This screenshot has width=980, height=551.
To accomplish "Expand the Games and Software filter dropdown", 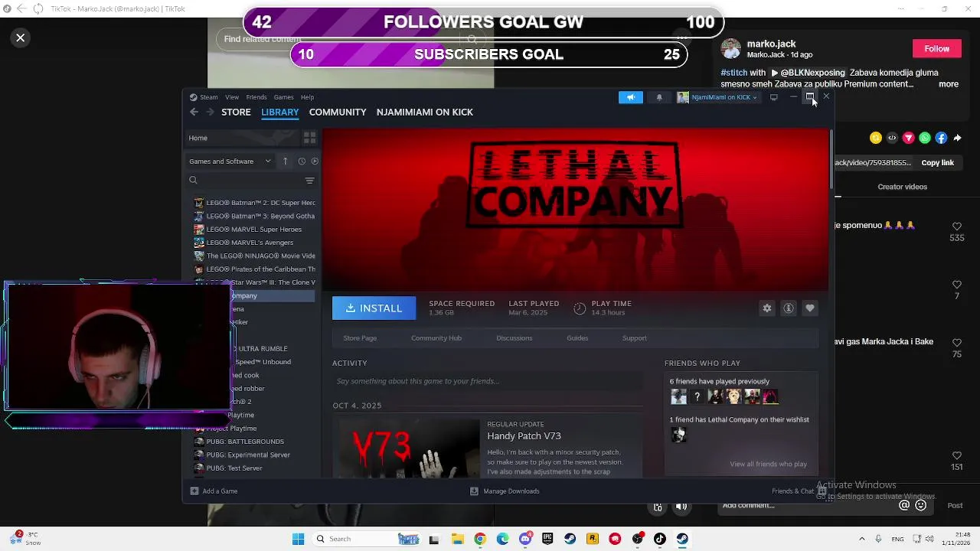I will point(230,161).
